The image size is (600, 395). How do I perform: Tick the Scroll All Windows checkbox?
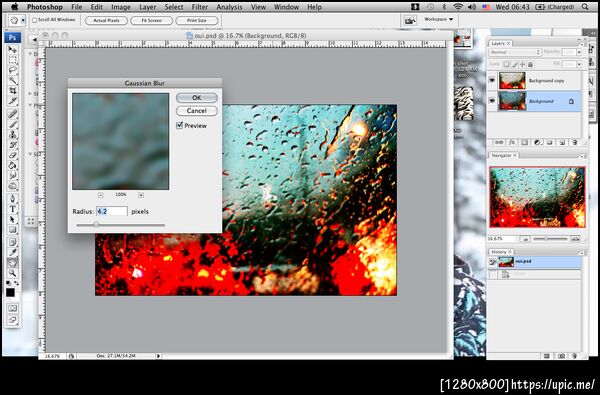coord(34,20)
